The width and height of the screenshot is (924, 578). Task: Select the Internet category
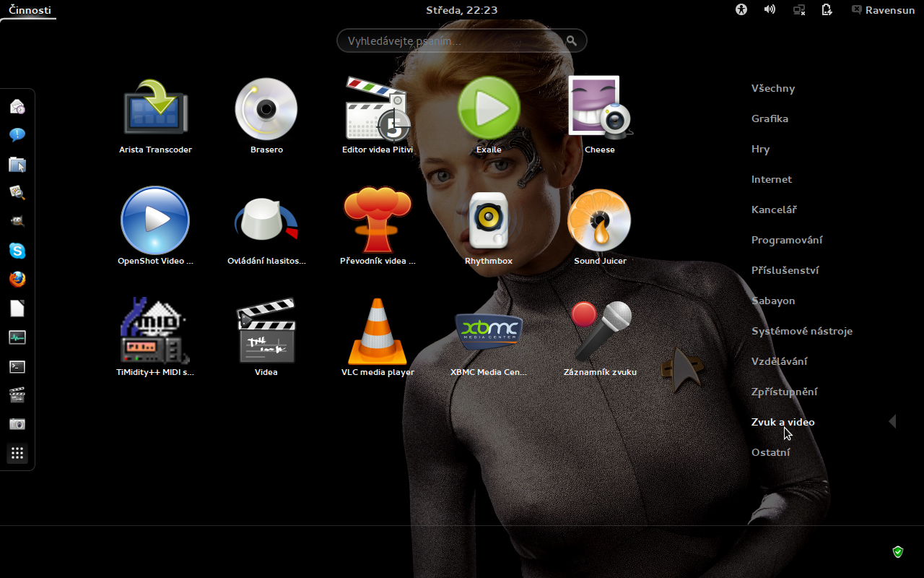pyautogui.click(x=772, y=179)
